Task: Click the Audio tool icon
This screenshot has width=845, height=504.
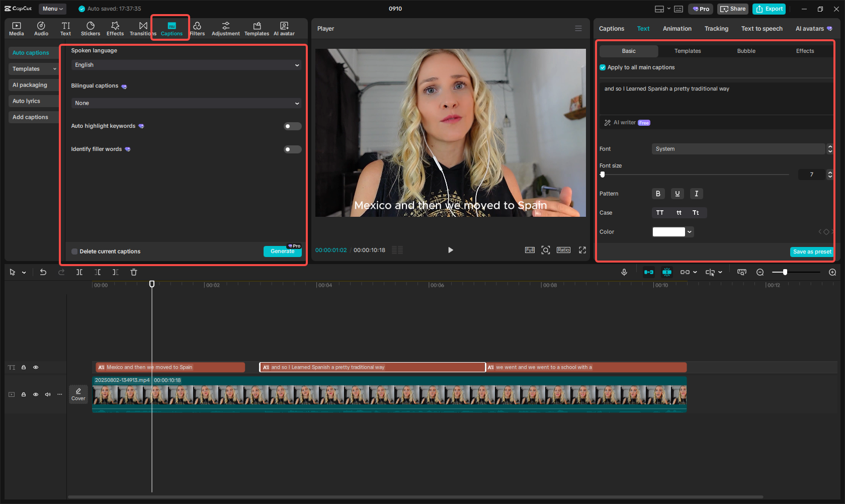Action: (41, 29)
